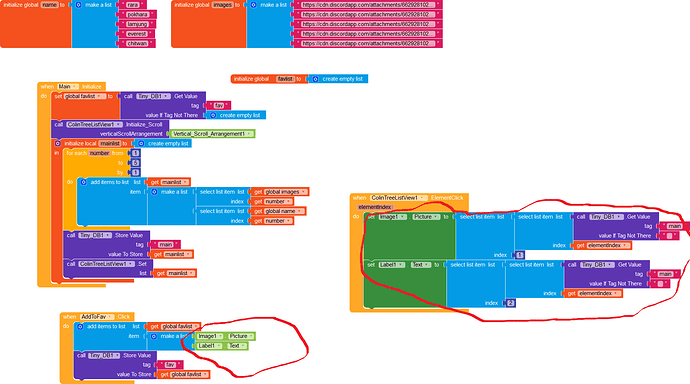
Task: Open the global favlist dropdown in the set block
Action: (x=99, y=96)
